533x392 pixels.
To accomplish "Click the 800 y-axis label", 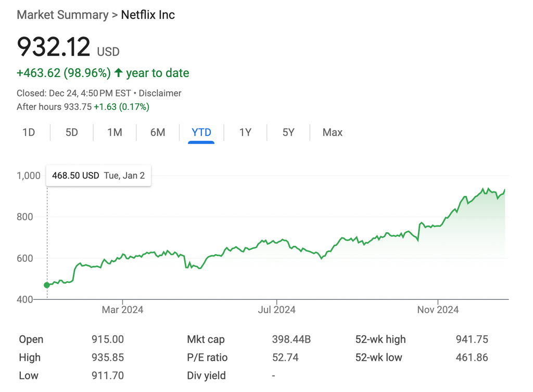I will pos(25,217).
